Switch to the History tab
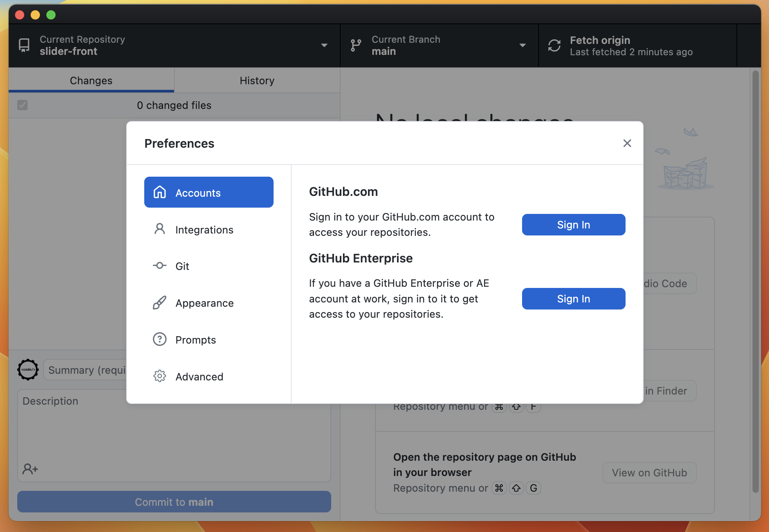The height and width of the screenshot is (532, 769). (x=257, y=80)
